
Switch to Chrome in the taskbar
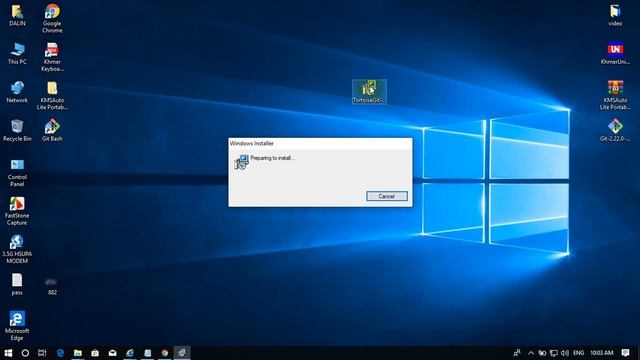[165, 353]
